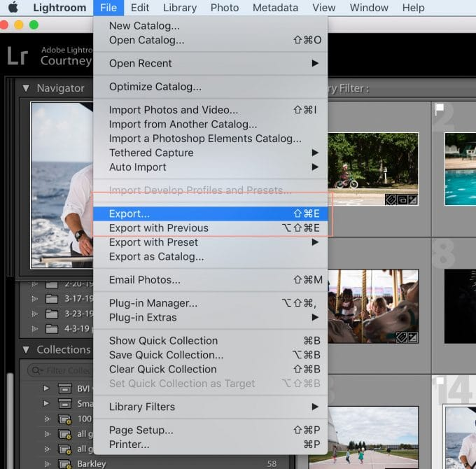This screenshot has height=469, width=476.
Task: Click the Lr logo identity plate
Action: click(17, 56)
